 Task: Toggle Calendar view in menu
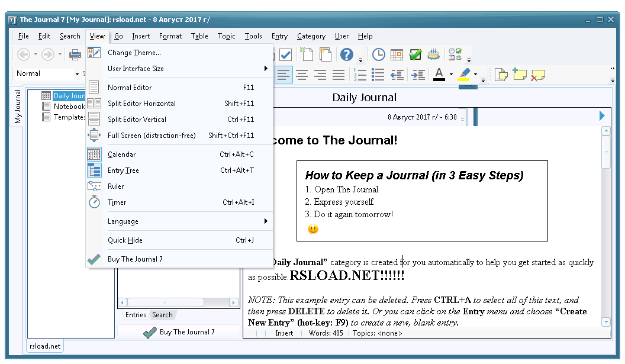click(179, 154)
